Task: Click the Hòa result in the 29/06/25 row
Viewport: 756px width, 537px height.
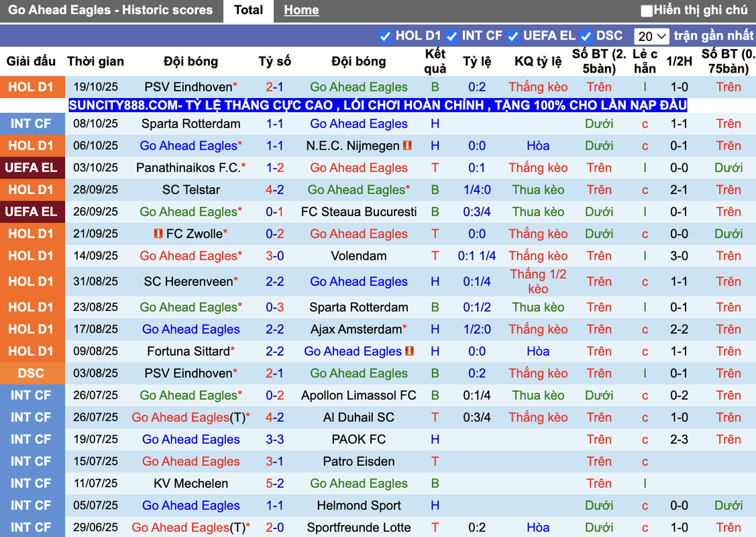Action: (x=538, y=528)
